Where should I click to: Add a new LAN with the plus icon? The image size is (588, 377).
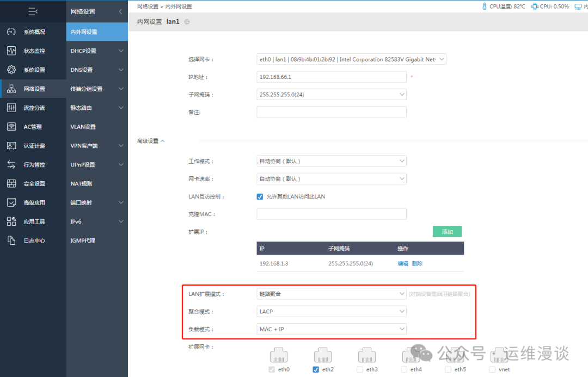click(187, 21)
